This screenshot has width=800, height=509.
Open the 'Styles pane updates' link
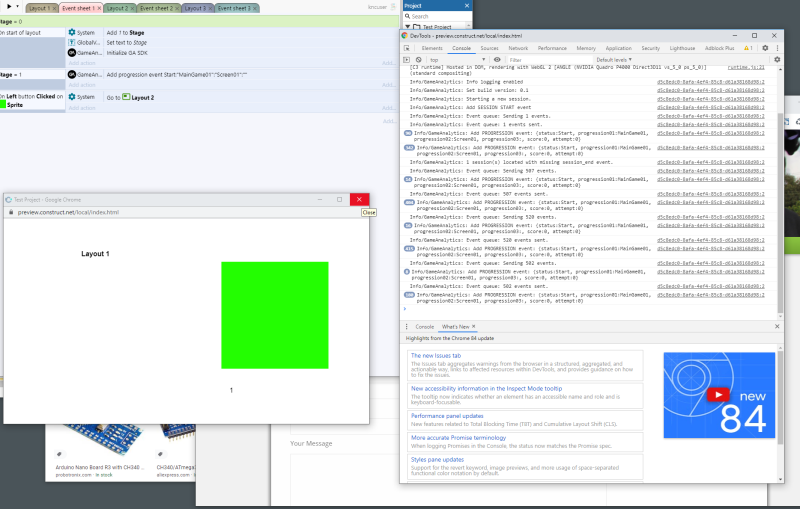[437, 460]
